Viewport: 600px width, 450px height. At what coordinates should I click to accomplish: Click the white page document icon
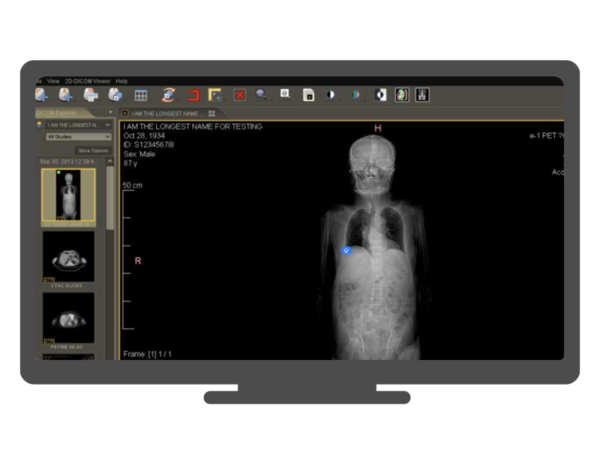point(308,95)
